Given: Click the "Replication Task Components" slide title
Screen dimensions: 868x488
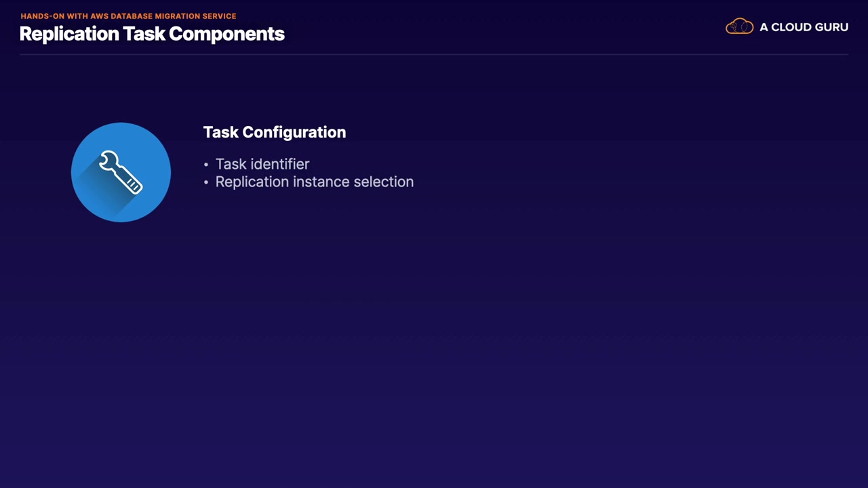Looking at the screenshot, I should pos(152,34).
